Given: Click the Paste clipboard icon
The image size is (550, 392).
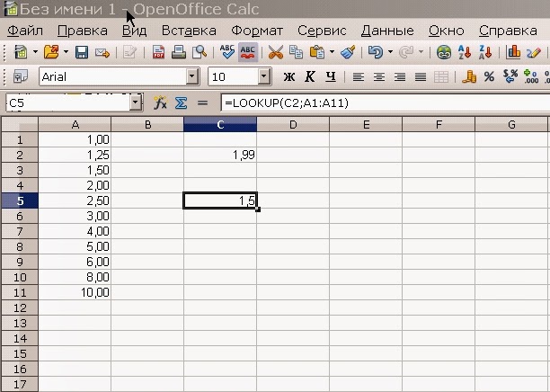Looking at the screenshot, I should coord(317,52).
